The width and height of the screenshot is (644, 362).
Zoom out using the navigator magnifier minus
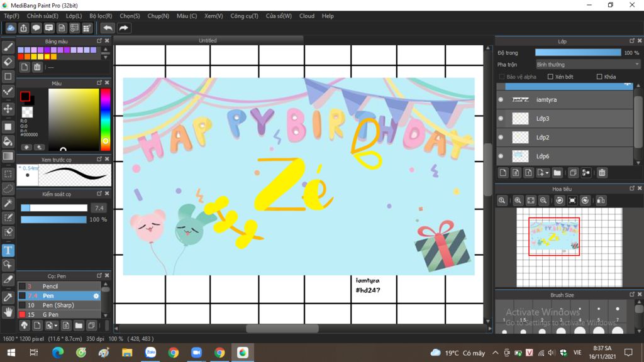pyautogui.click(x=543, y=200)
